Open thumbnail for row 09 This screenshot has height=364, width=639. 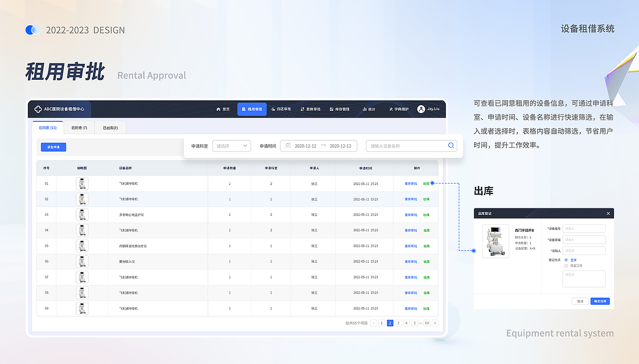(x=82, y=309)
